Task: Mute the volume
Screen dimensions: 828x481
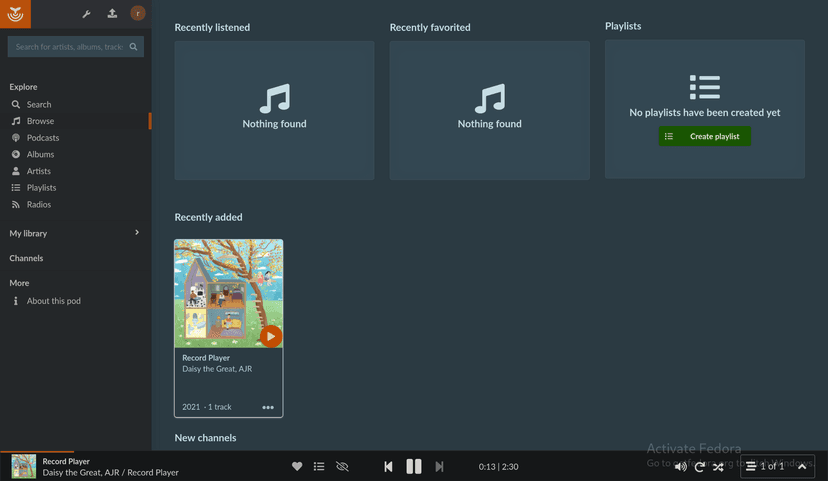Action: (x=680, y=467)
